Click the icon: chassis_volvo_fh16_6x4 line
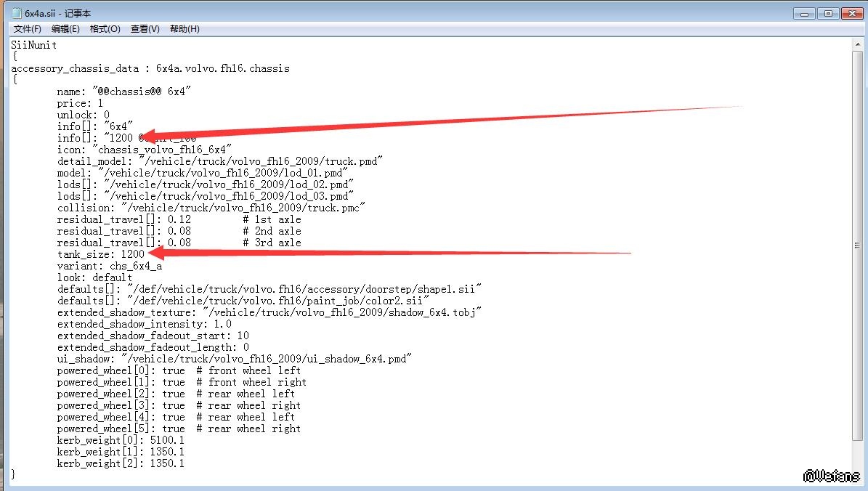 pos(144,150)
